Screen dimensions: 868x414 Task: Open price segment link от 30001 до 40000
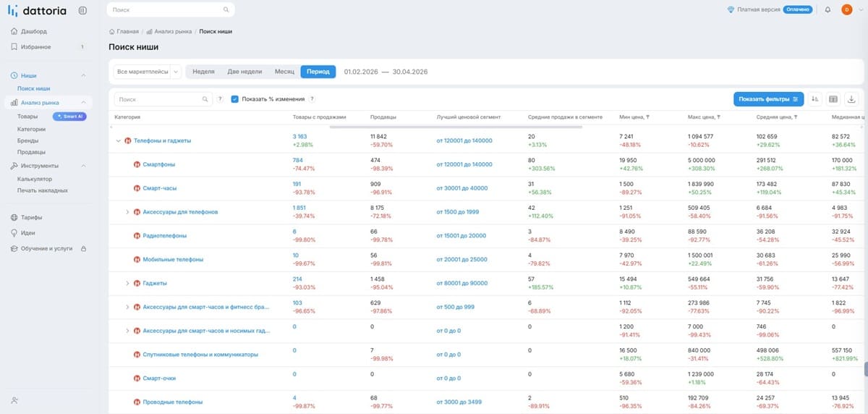click(462, 188)
